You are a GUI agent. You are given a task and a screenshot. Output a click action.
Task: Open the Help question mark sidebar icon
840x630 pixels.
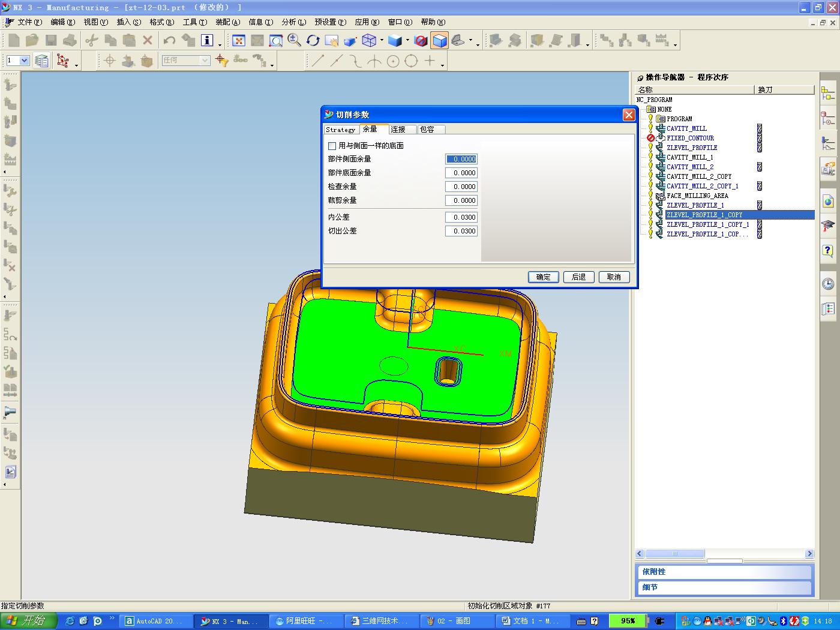pos(828,251)
